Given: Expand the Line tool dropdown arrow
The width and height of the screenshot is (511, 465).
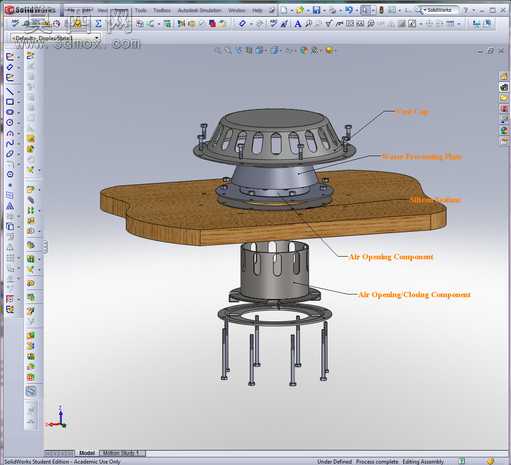Looking at the screenshot, I should [x=18, y=92].
